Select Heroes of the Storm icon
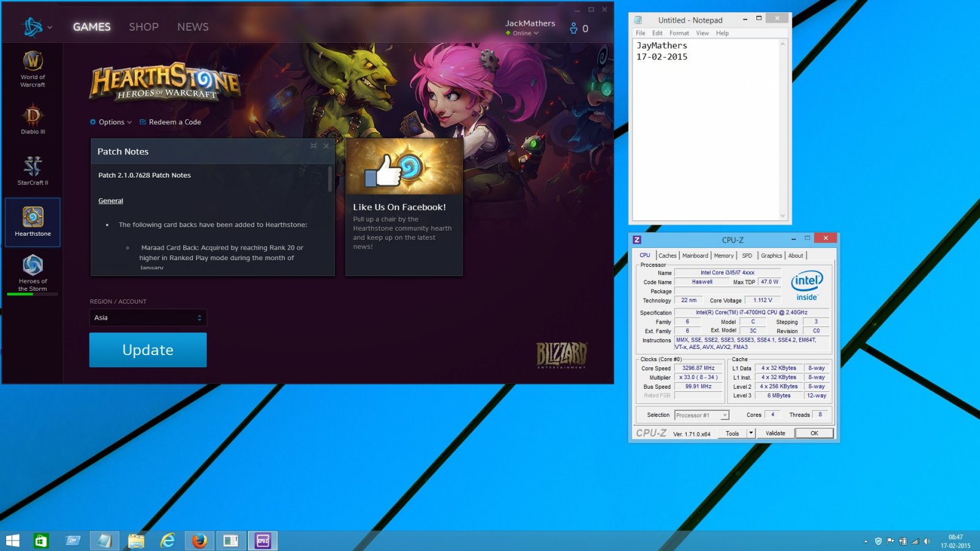Viewport: 980px width, 551px height. (x=32, y=272)
